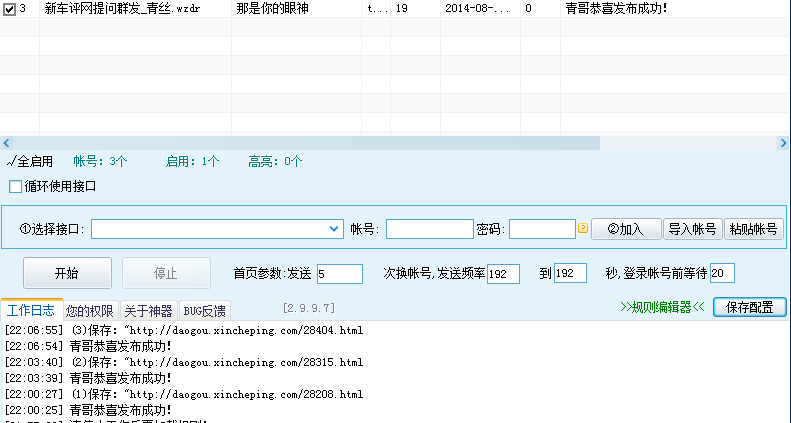This screenshot has width=791, height=423.
Task: Click the 22:00:25 success log entry
Action: tap(88, 410)
